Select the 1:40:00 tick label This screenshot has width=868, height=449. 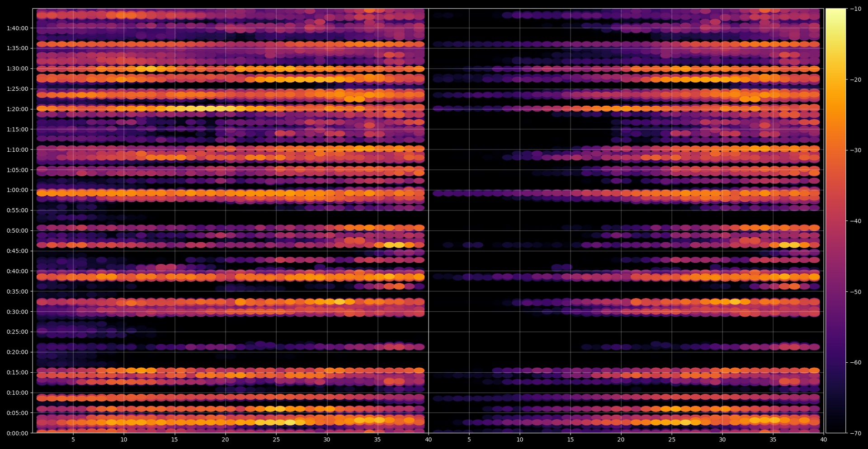[17, 28]
